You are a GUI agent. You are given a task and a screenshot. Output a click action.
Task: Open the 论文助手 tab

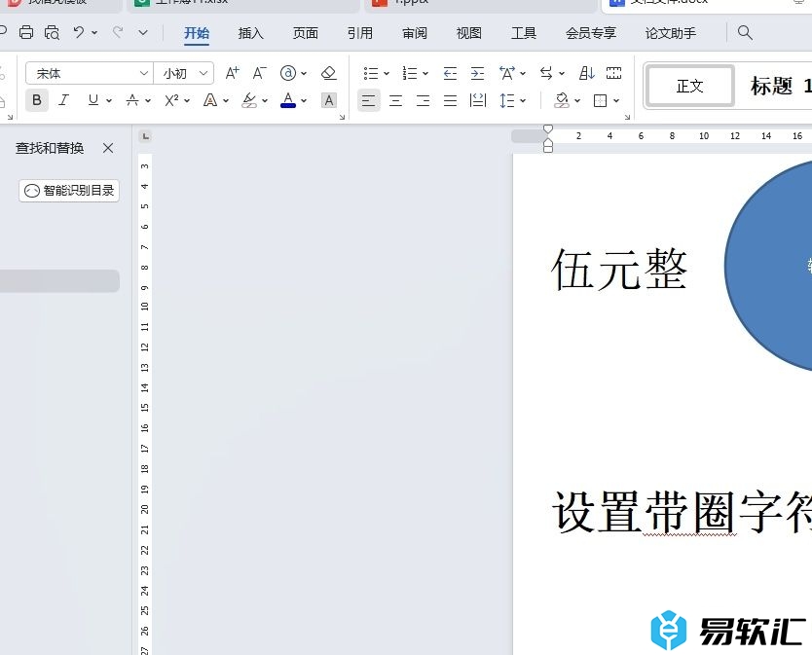(671, 33)
